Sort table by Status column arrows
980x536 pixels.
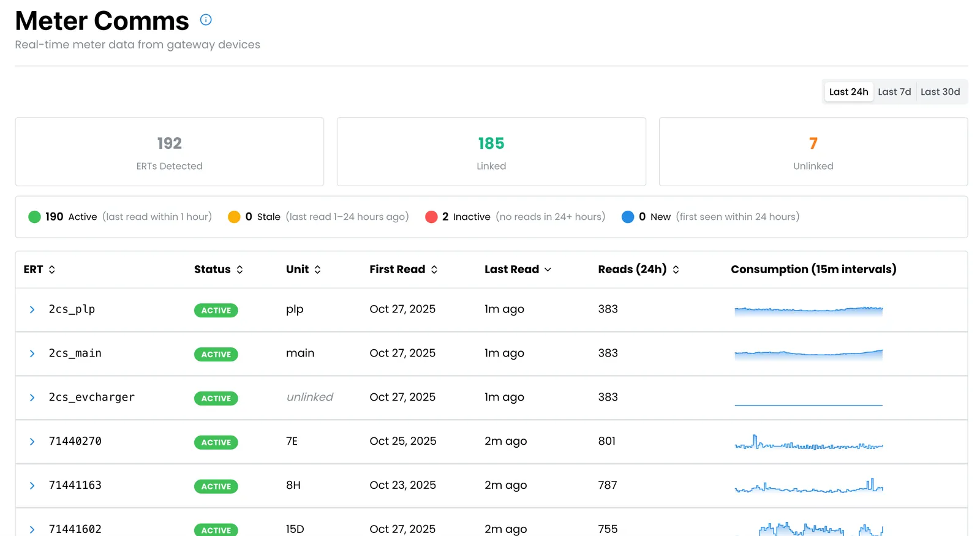point(239,270)
